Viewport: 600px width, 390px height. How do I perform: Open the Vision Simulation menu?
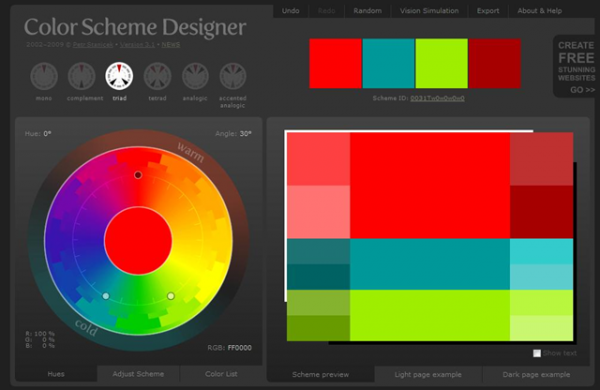click(429, 11)
